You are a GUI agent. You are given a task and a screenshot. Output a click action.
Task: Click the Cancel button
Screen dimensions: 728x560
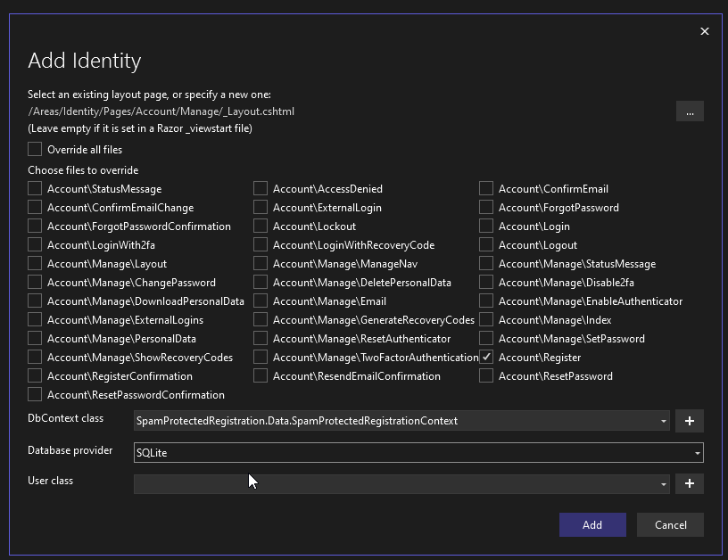click(x=670, y=524)
